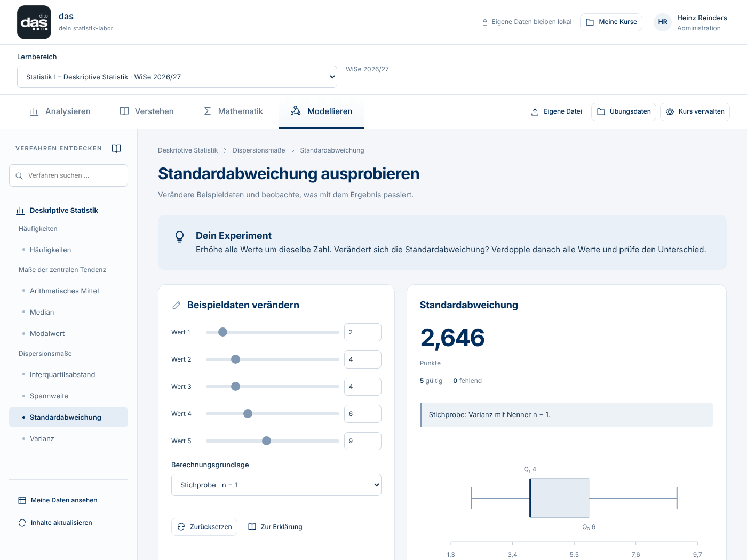Click the Wert 3 number input field
The height and width of the screenshot is (560, 747).
[x=363, y=387]
